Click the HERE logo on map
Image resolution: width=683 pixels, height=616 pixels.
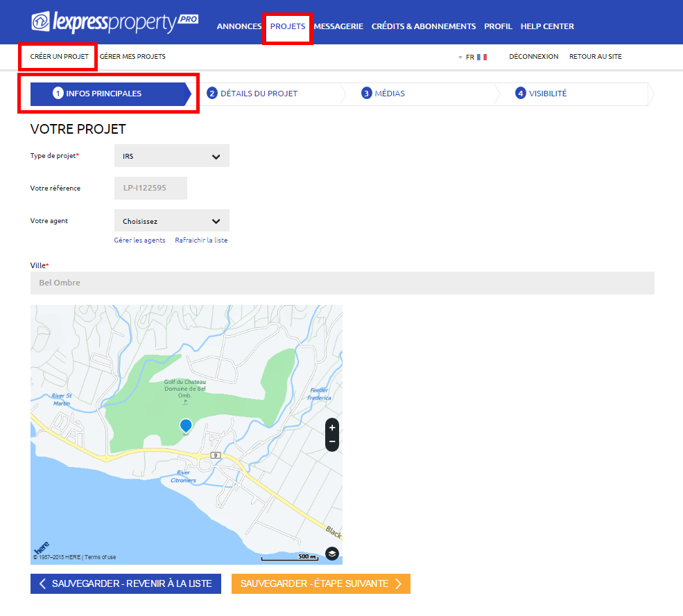pyautogui.click(x=42, y=547)
